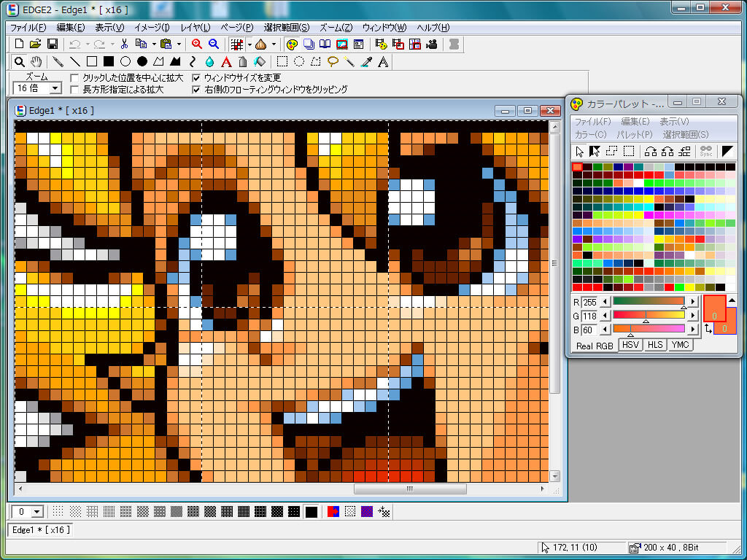Click the zoom in magnifier icon
This screenshot has width=747, height=560.
pos(196,44)
